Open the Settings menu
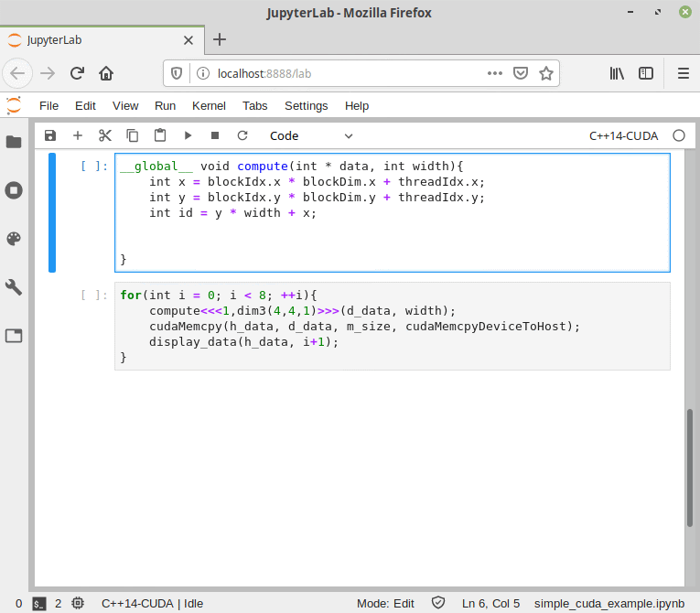700x613 pixels. pos(307,106)
